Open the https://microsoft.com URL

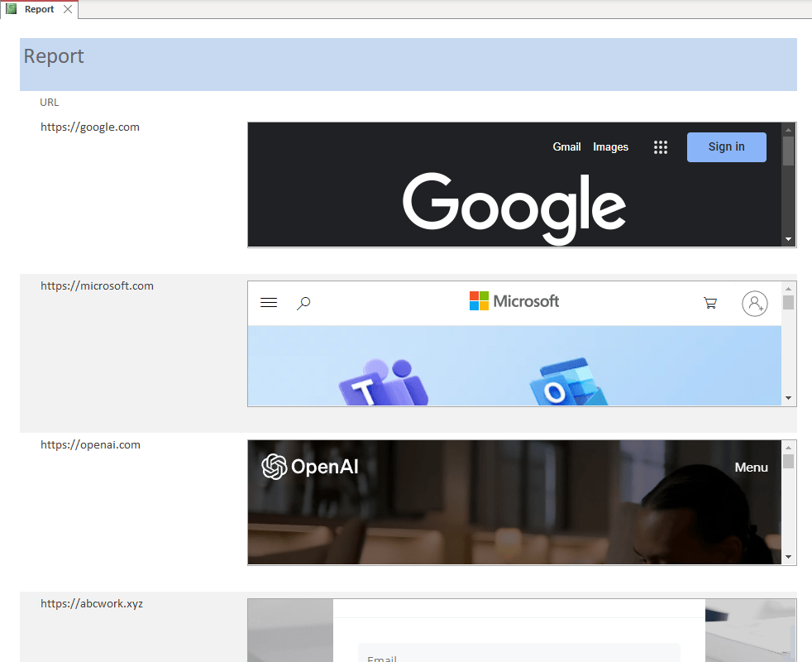tap(97, 285)
